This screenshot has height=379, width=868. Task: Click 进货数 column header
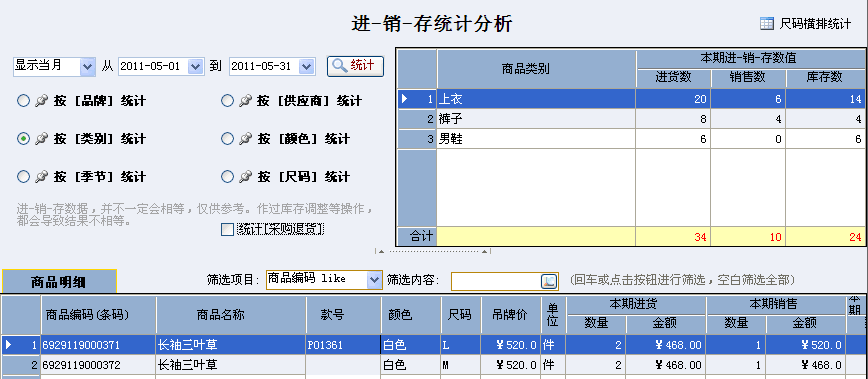click(x=673, y=78)
